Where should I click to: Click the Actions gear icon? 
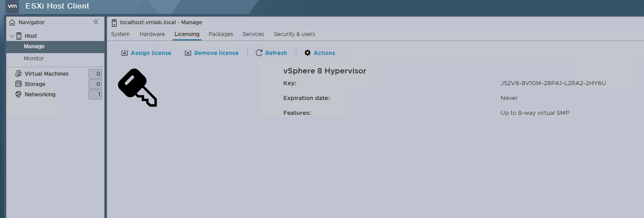pos(308,53)
